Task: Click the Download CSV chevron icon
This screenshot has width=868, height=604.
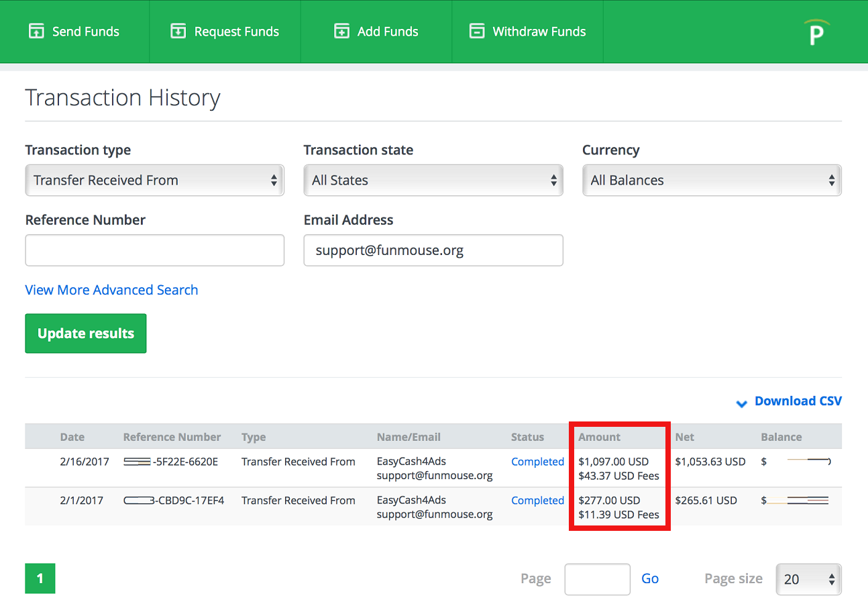Action: 741,403
